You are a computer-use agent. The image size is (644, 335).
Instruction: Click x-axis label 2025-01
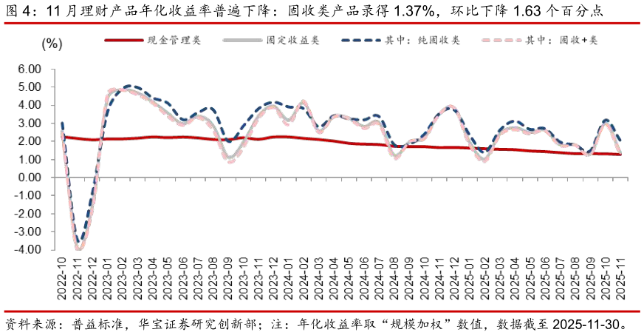(471, 279)
